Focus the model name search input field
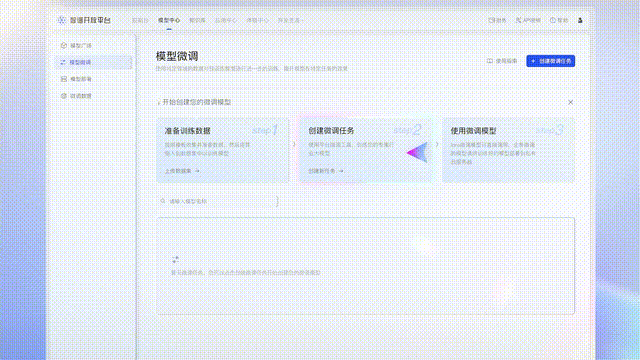This screenshot has width=640, height=360. 218,201
